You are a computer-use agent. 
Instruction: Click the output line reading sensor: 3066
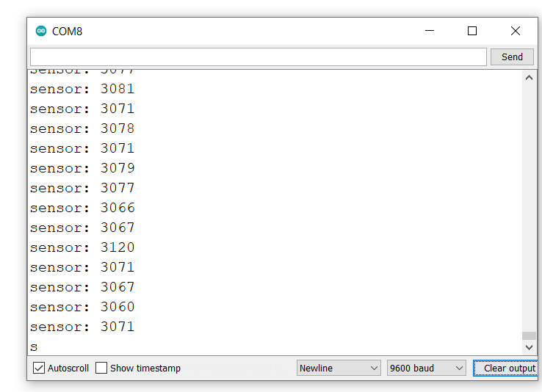pos(82,208)
